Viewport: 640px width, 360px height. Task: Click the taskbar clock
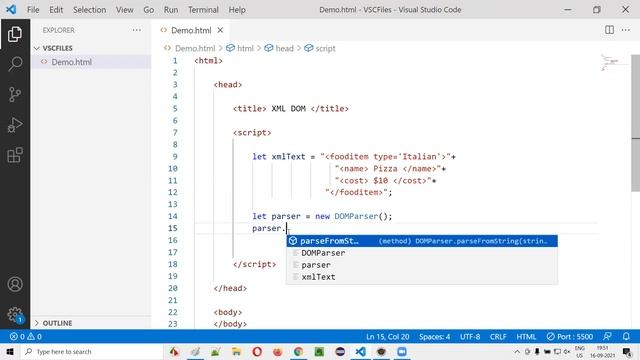click(x=602, y=351)
